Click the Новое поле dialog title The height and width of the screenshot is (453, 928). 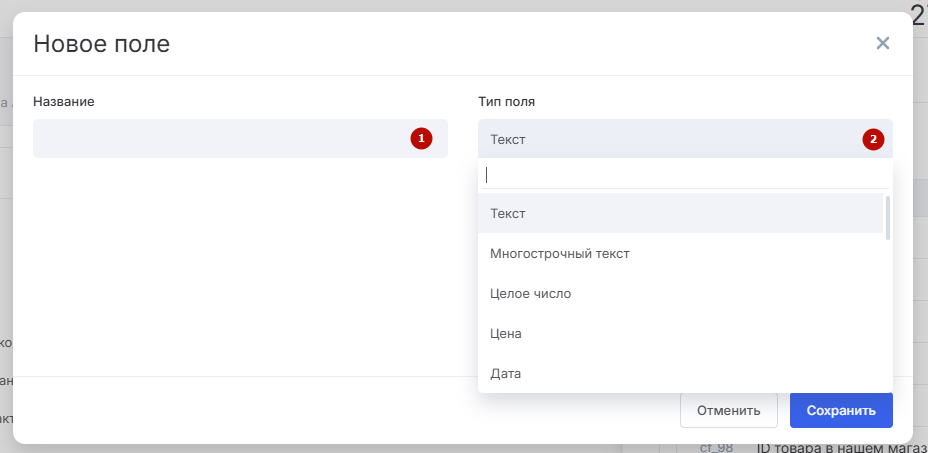pyautogui.click(x=102, y=43)
